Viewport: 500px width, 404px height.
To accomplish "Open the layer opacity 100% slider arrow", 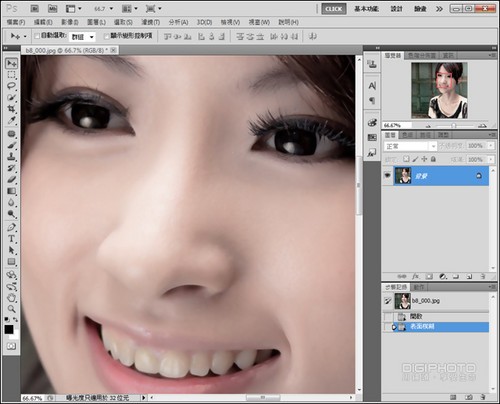I will (x=491, y=146).
